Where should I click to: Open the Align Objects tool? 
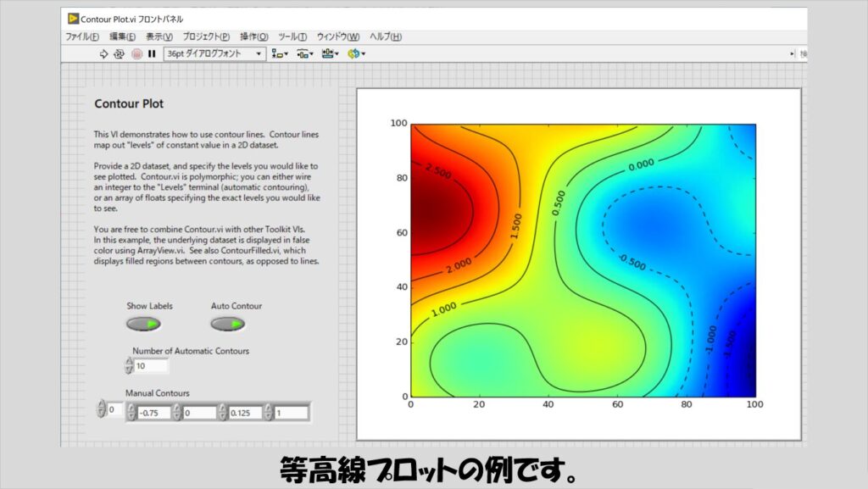coord(279,53)
